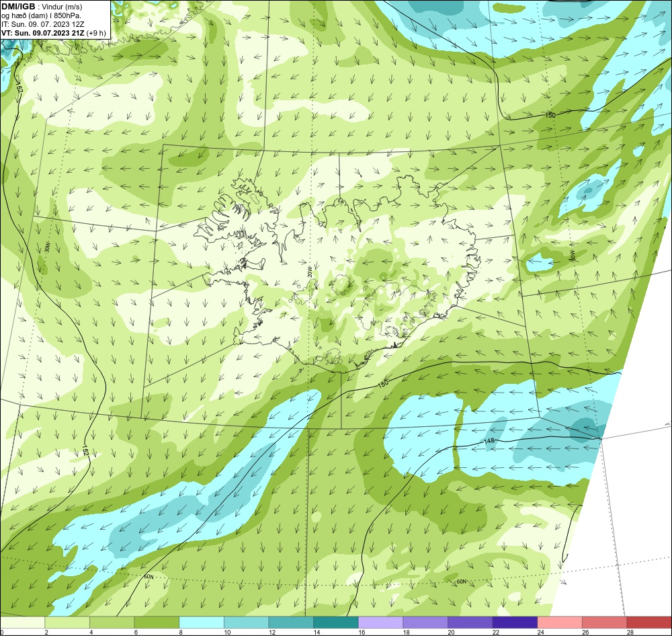Click the "10W" meridian label
The width and height of the screenshot is (672, 636).
tap(572, 256)
